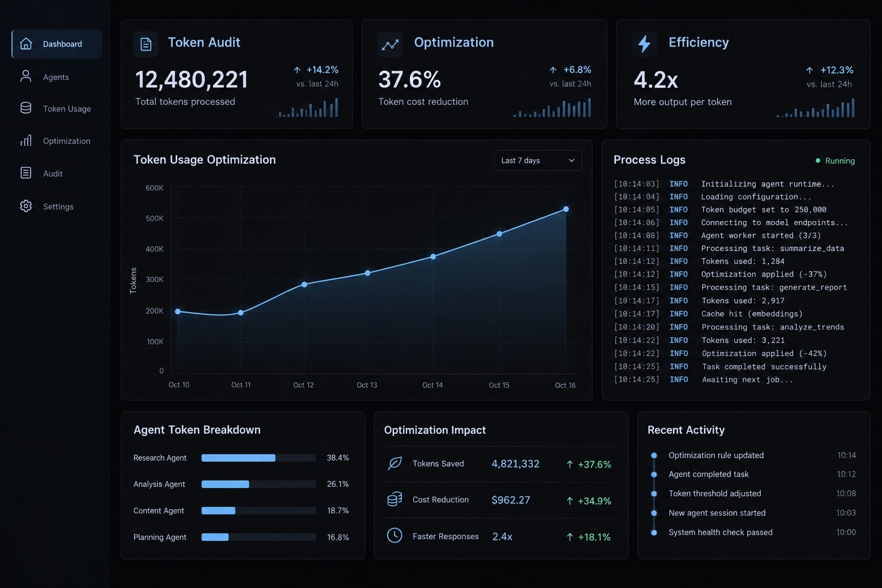Viewport: 882px width, 588px height.
Task: Click the Efficiency lightning bolt icon
Action: pyautogui.click(x=644, y=44)
